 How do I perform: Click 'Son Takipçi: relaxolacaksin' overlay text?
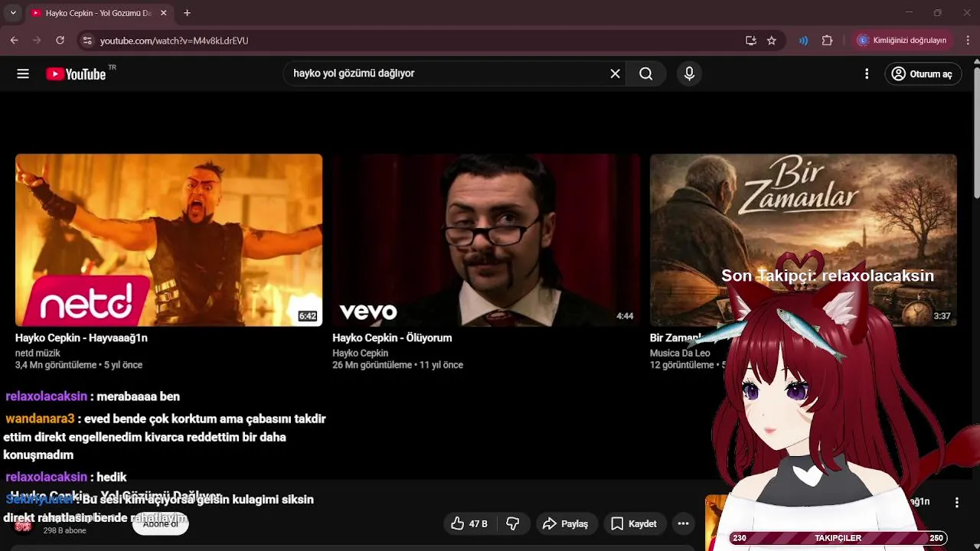(828, 275)
